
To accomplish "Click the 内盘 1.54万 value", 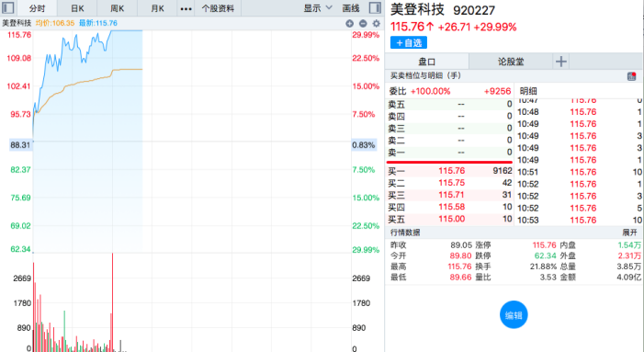I will (x=629, y=245).
